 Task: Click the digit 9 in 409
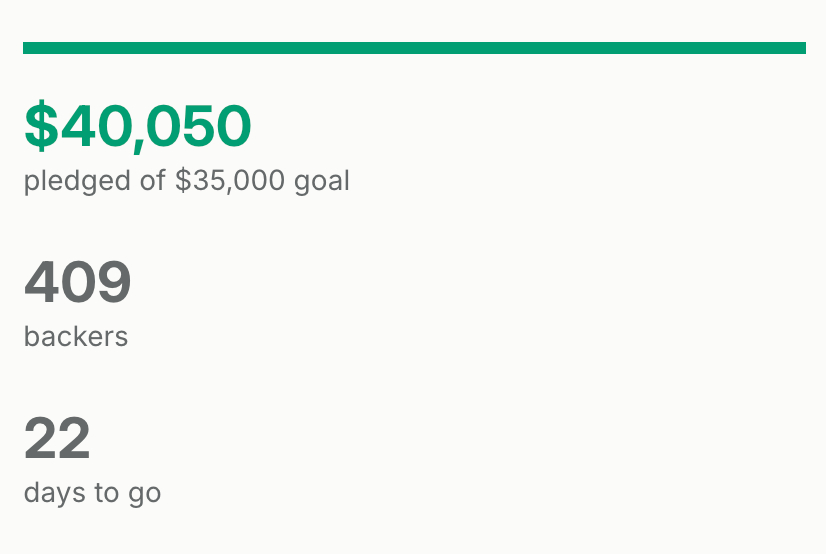coord(114,283)
